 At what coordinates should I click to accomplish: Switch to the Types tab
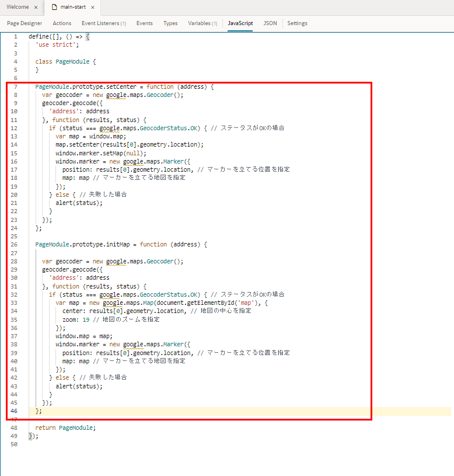[x=170, y=23]
